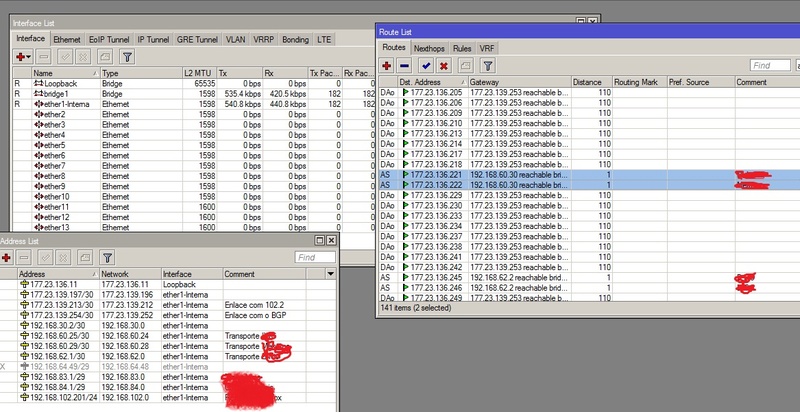Open Bonding tab
Viewport: 800px width, 412px height.
coord(295,39)
